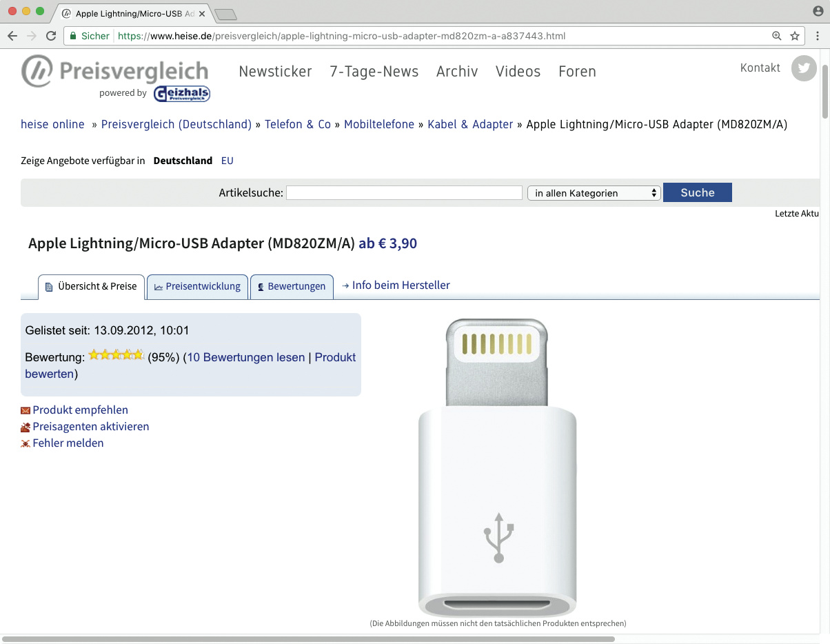Image resolution: width=830 pixels, height=644 pixels.
Task: Open Foren in the top navigation
Action: click(577, 72)
